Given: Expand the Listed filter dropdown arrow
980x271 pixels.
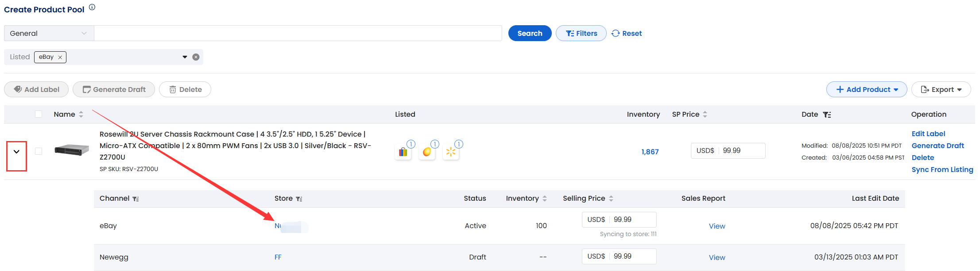Looking at the screenshot, I should click(185, 57).
